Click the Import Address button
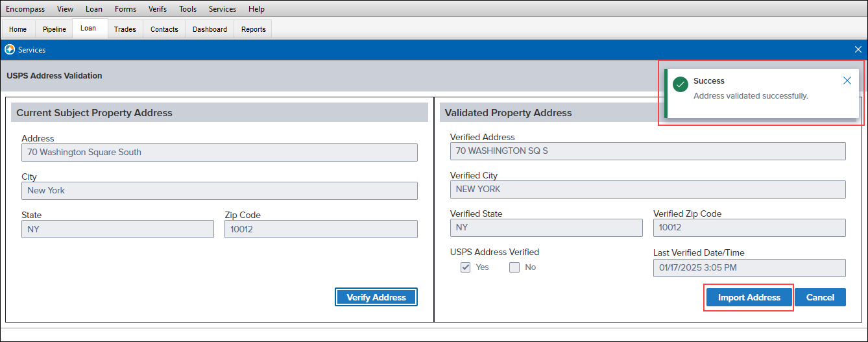 coord(749,297)
